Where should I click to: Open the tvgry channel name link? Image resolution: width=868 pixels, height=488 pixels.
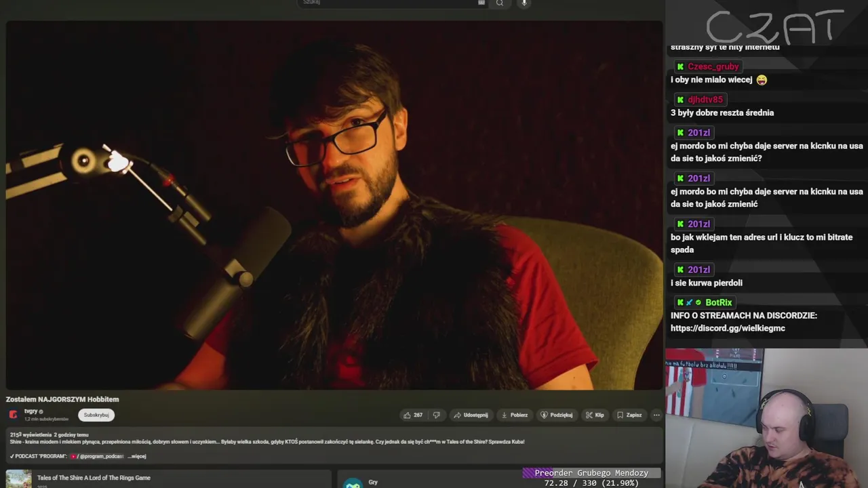(31, 411)
